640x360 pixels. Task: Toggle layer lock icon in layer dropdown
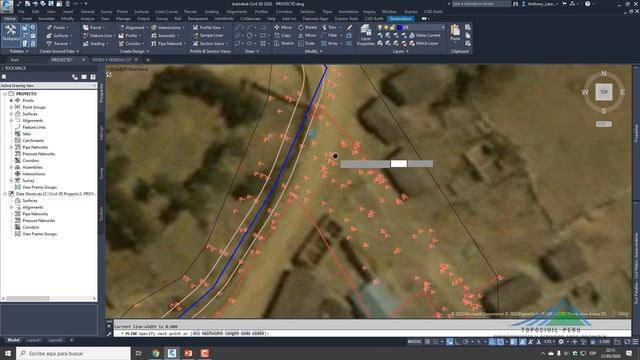tap(393, 27)
